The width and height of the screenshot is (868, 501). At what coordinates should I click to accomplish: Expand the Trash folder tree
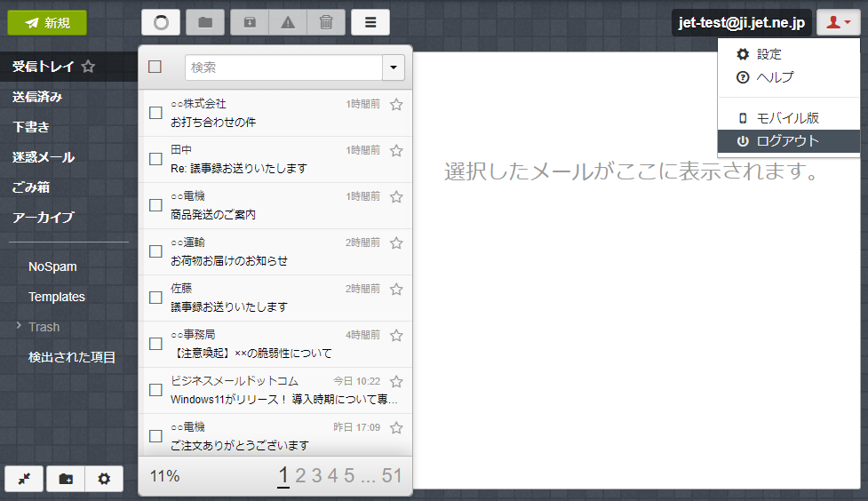pos(19,327)
